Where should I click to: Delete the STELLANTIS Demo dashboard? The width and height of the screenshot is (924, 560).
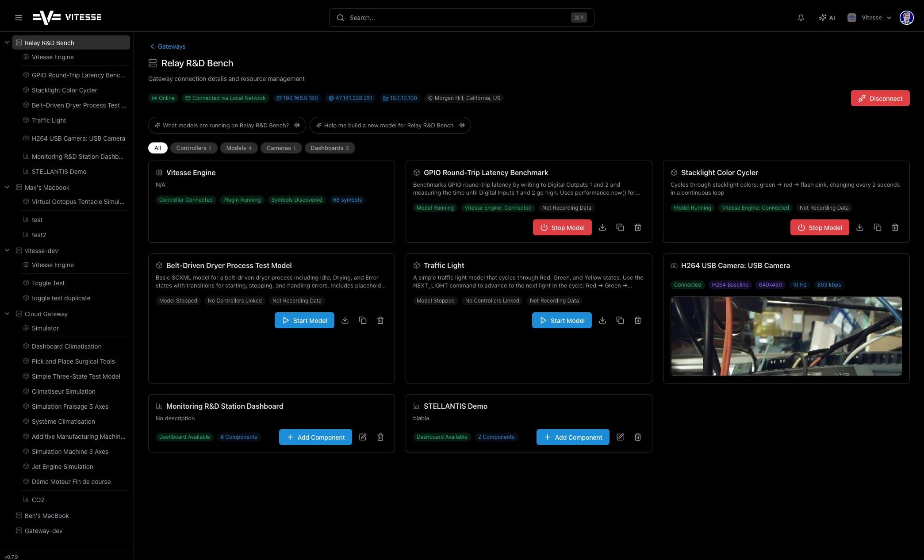tap(638, 437)
